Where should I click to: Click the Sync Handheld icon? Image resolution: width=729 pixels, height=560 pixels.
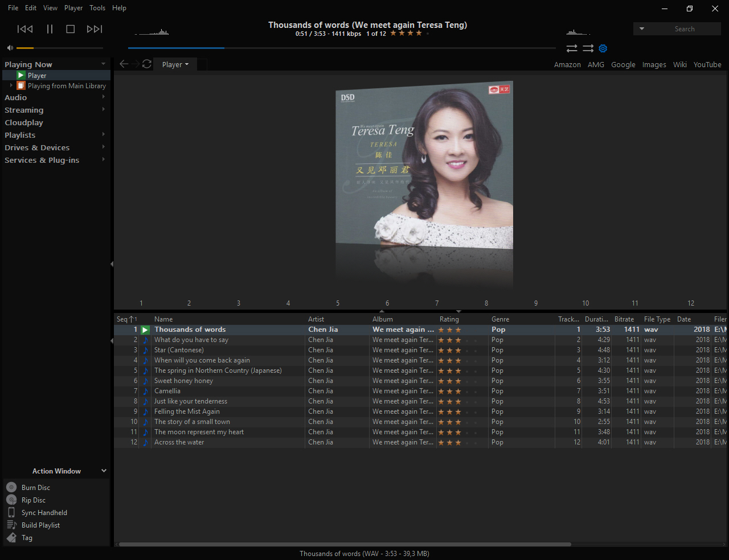click(11, 512)
